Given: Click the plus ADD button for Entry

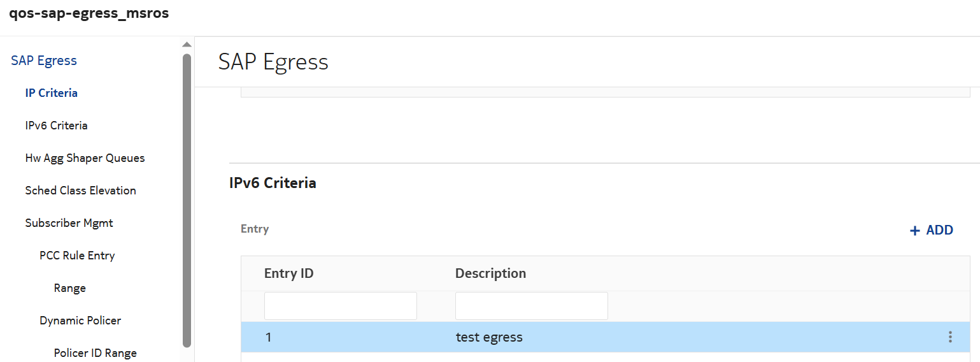Looking at the screenshot, I should coord(931,230).
